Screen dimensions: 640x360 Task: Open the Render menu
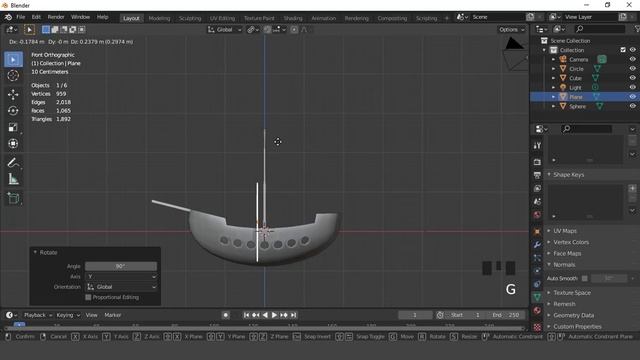[56, 17]
